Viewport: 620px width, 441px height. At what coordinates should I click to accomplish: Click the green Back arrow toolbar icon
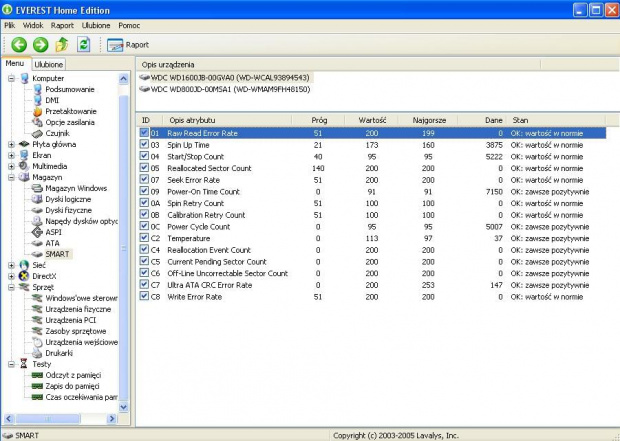point(19,45)
